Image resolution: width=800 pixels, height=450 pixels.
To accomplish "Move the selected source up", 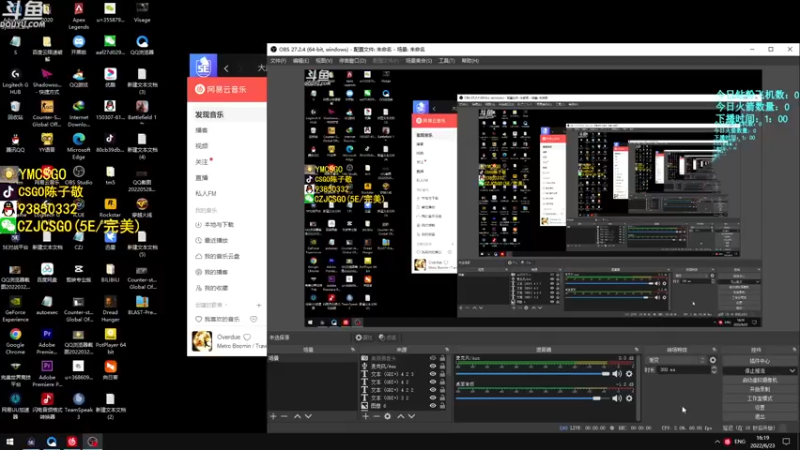I will 401,416.
